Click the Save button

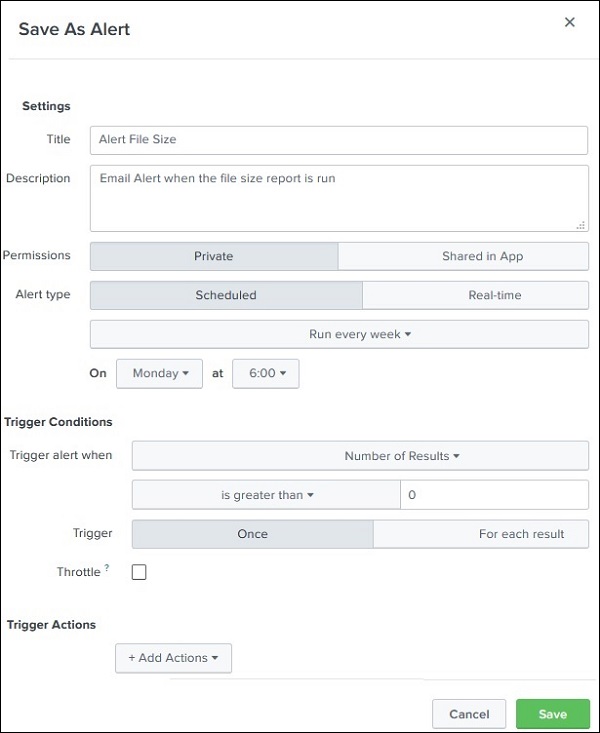(x=552, y=714)
